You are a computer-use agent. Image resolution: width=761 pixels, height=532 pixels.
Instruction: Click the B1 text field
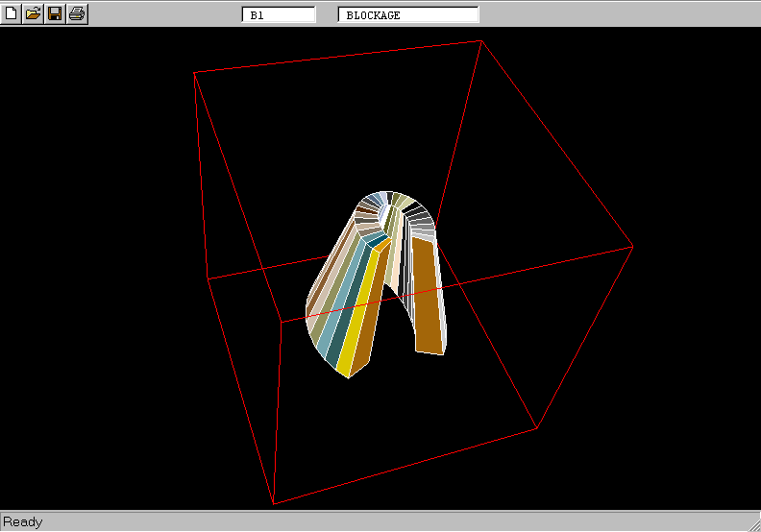tap(279, 14)
